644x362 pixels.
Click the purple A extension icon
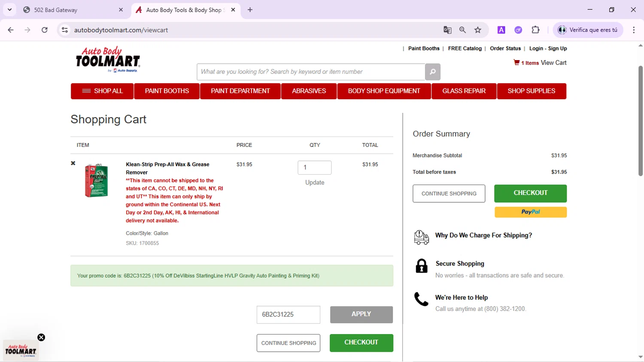501,30
